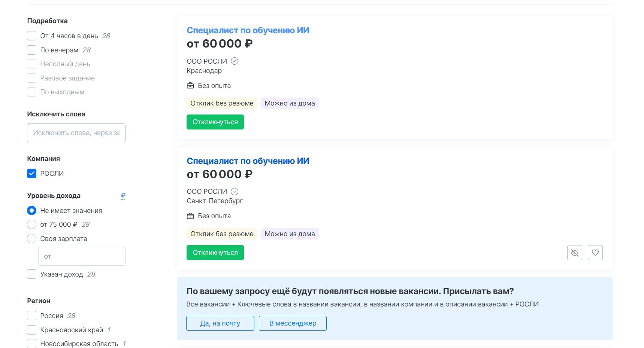Click the 'Компания' filter heading
Viewport: 644px width, 348px height.
[x=43, y=159]
